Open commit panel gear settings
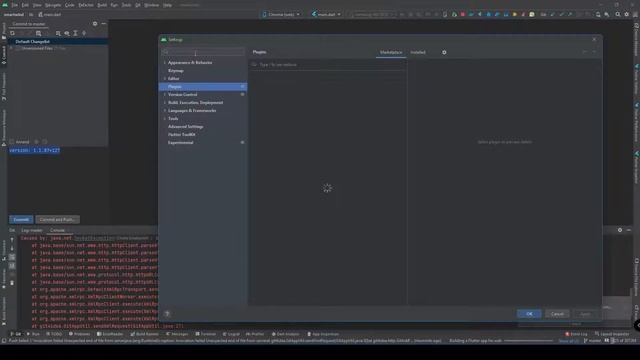Screen dimensions: 640x360 tap(95, 24)
